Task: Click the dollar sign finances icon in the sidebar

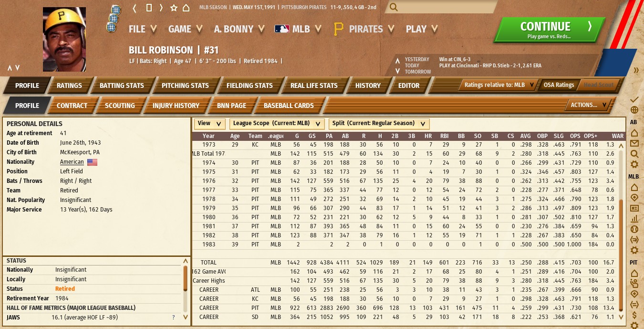Action: (634, 315)
